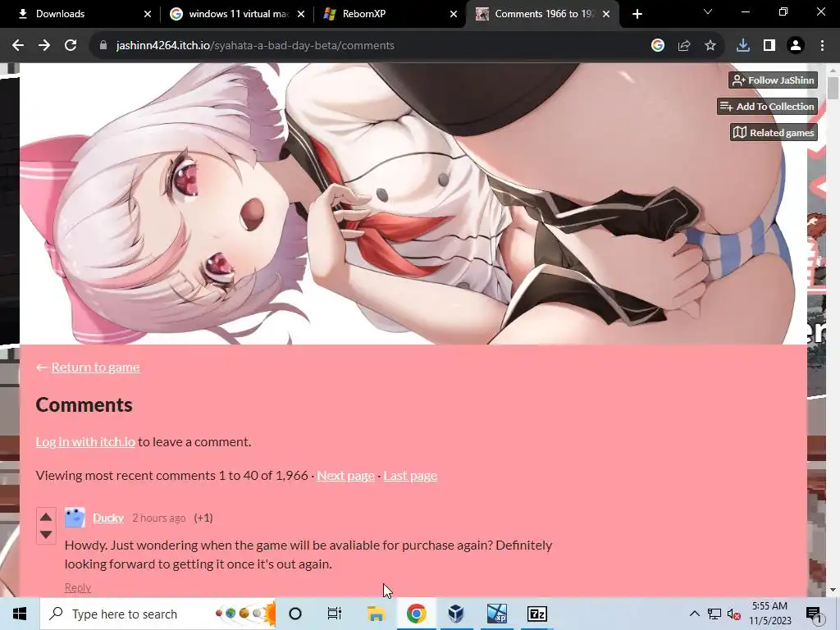840x630 pixels.
Task: Open the 2 hours ago permalink
Action: click(159, 518)
